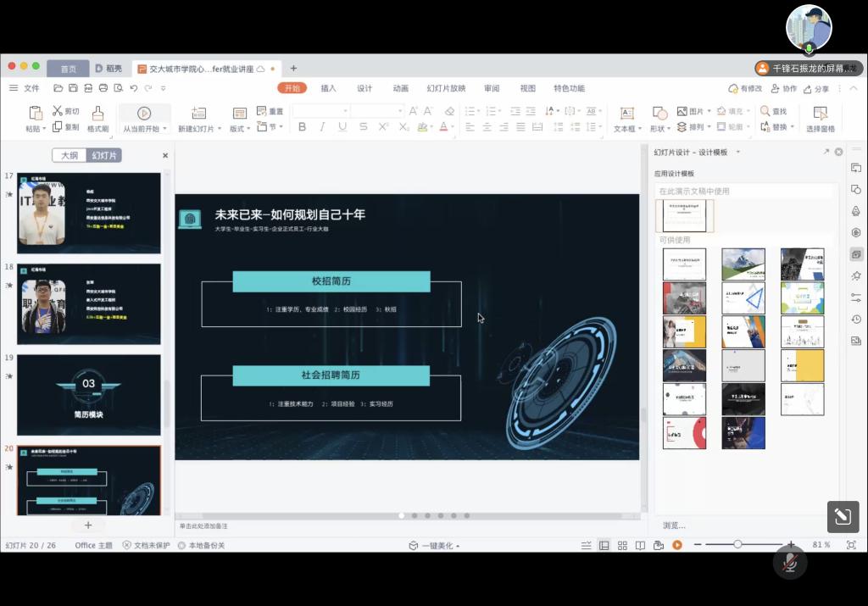The width and height of the screenshot is (868, 606).
Task: Click Collaborate (协作) in the top right
Action: point(783,88)
